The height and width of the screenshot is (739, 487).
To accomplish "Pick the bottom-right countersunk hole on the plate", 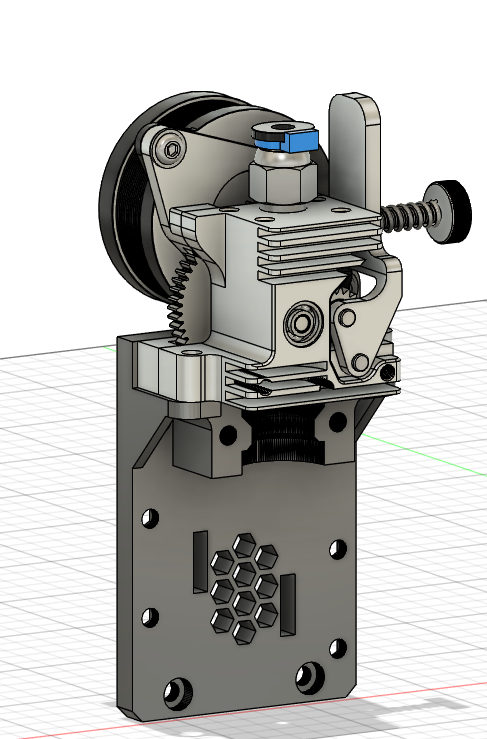I will click(310, 677).
